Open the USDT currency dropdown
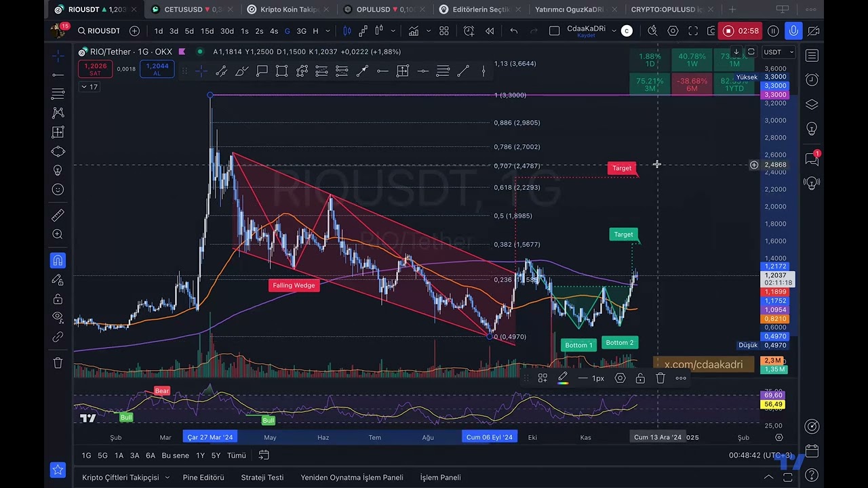The height and width of the screenshot is (488, 868). point(777,52)
